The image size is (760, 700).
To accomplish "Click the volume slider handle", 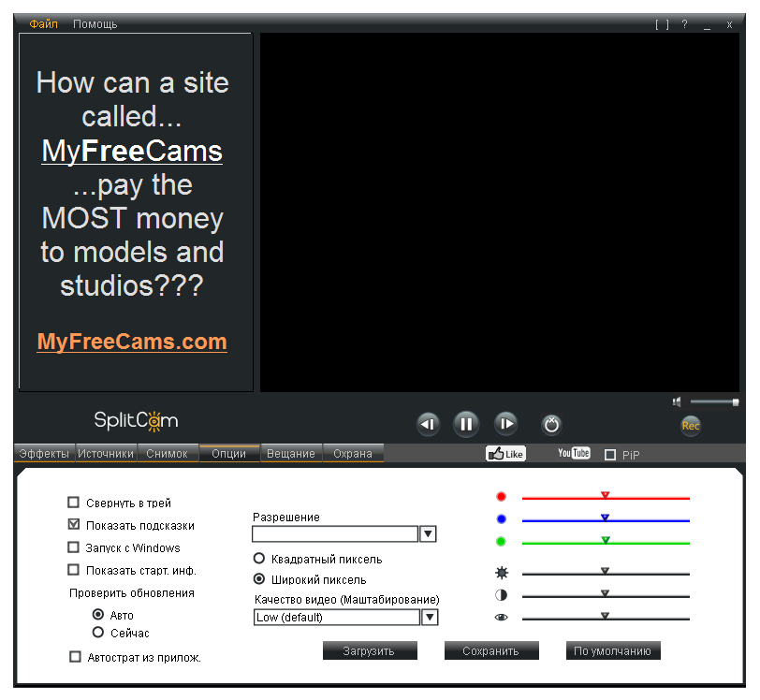I will pyautogui.click(x=736, y=401).
